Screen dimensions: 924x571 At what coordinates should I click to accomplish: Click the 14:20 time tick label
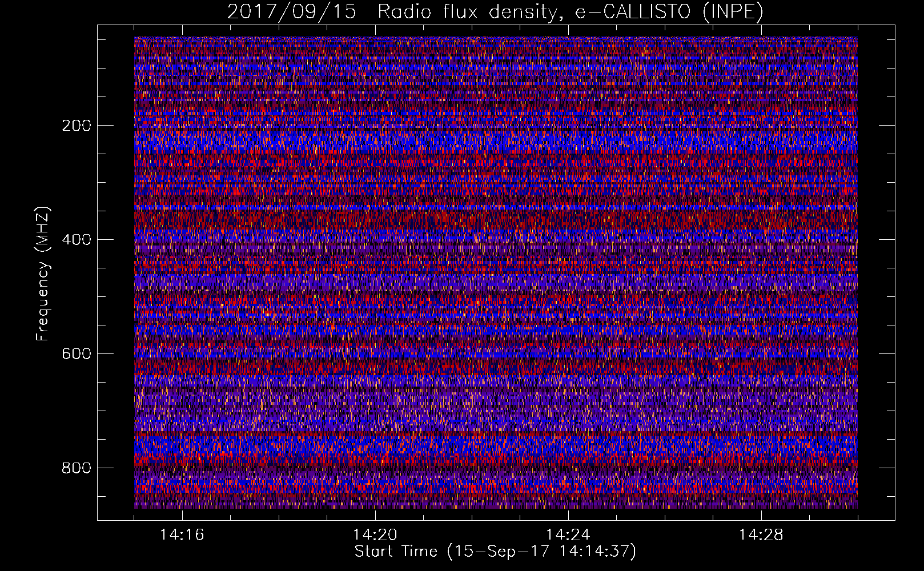(x=375, y=535)
